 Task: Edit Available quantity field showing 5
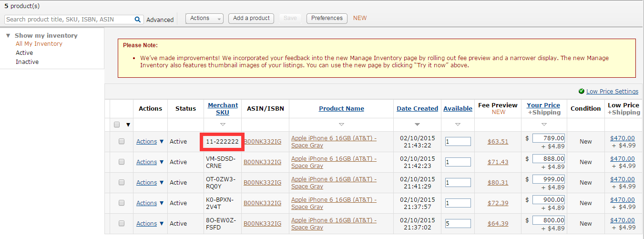(458, 224)
